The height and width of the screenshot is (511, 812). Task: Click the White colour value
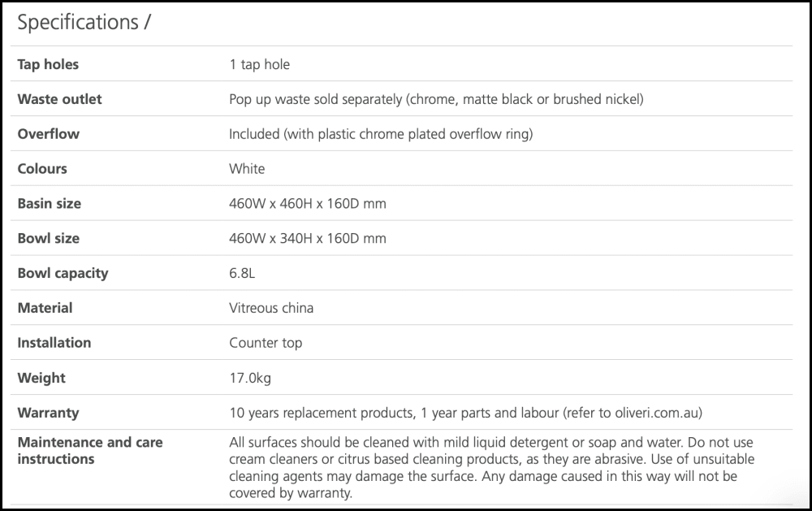[247, 169]
